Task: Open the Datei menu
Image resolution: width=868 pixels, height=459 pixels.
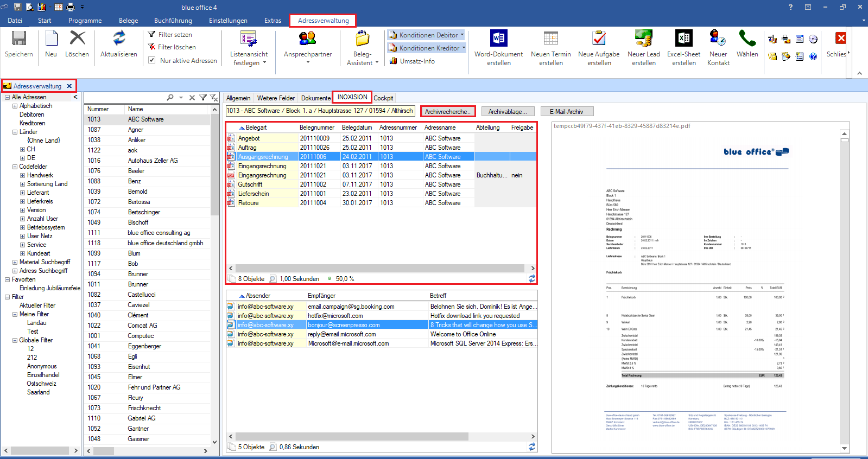Action: 15,21
